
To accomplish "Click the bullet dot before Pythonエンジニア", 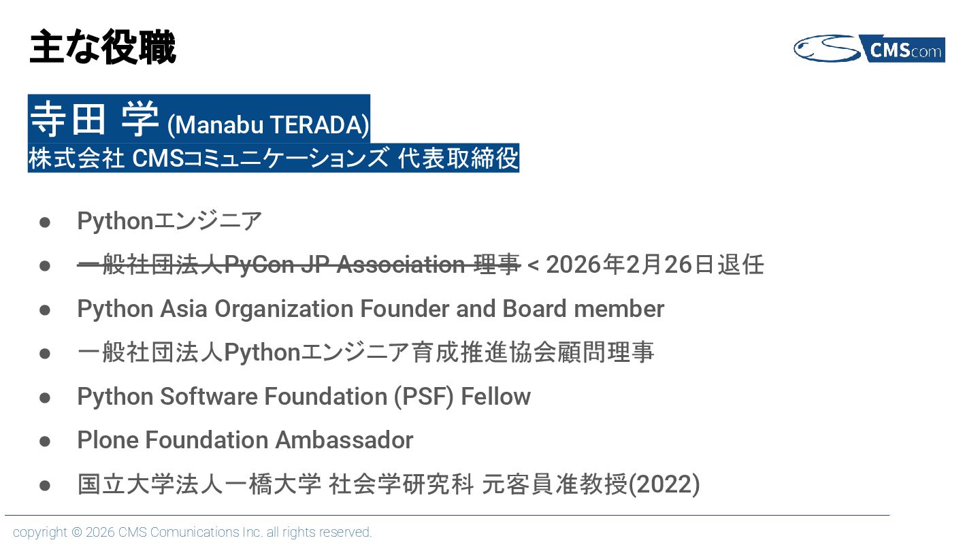I will pyautogui.click(x=45, y=222).
